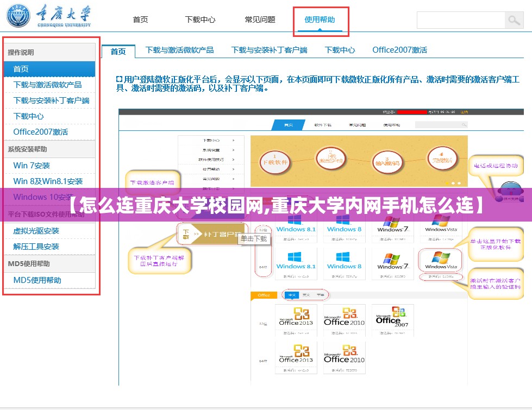Switch to the Office2007激活 content tab
This screenshot has width=532, height=410.
tap(399, 50)
